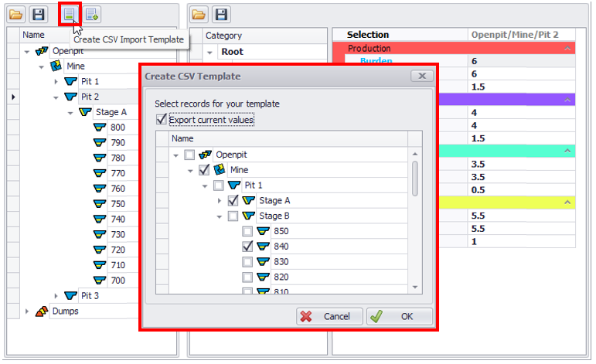Select Dumps icon in left tree

point(42,311)
